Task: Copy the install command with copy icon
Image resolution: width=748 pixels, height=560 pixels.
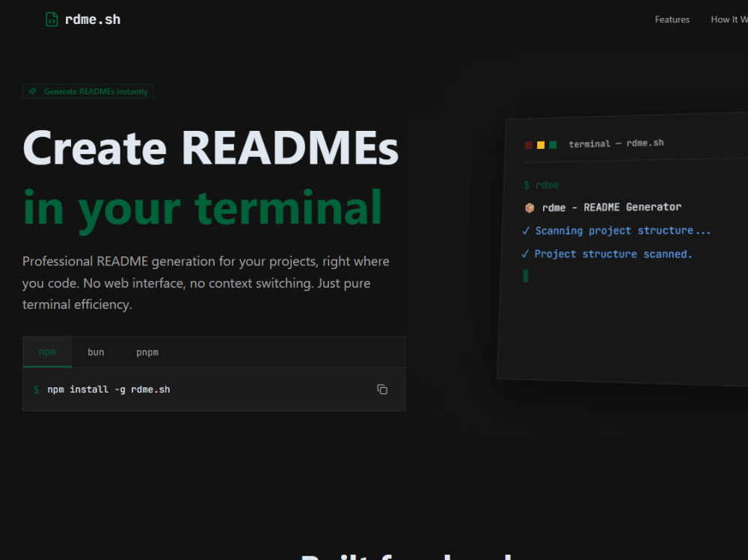Action: click(x=382, y=390)
